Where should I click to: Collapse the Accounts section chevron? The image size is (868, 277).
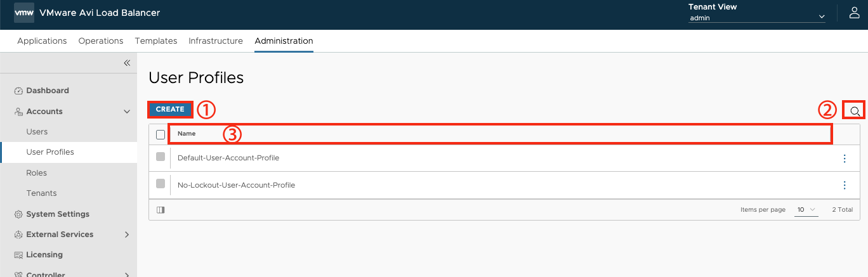(x=127, y=112)
